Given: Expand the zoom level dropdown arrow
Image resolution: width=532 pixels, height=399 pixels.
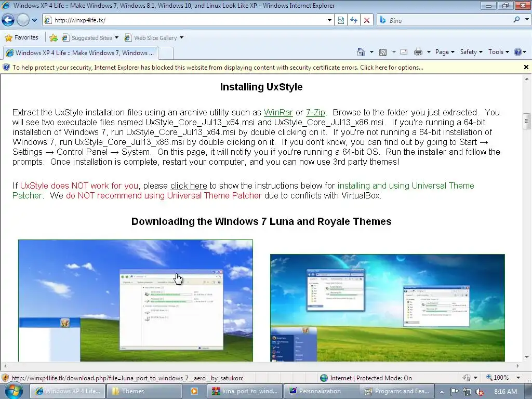Looking at the screenshot, I should pyautogui.click(x=518, y=378).
